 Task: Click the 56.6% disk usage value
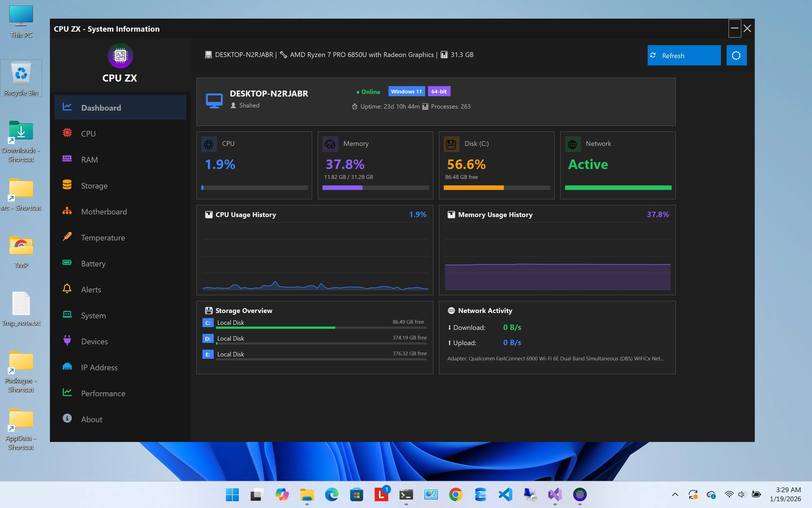click(466, 164)
